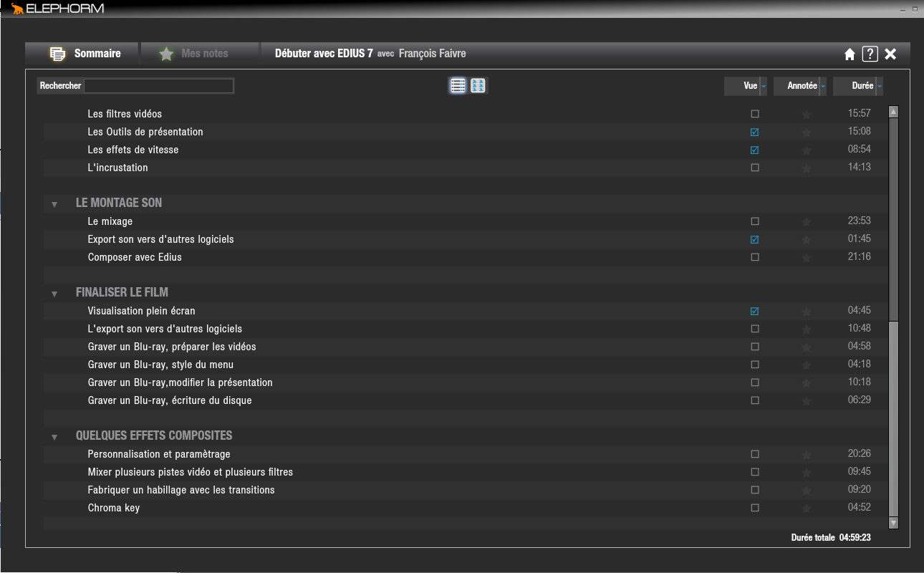Star Graver un Blu-ray, écriture du disque
This screenshot has width=924, height=573.
[807, 400]
